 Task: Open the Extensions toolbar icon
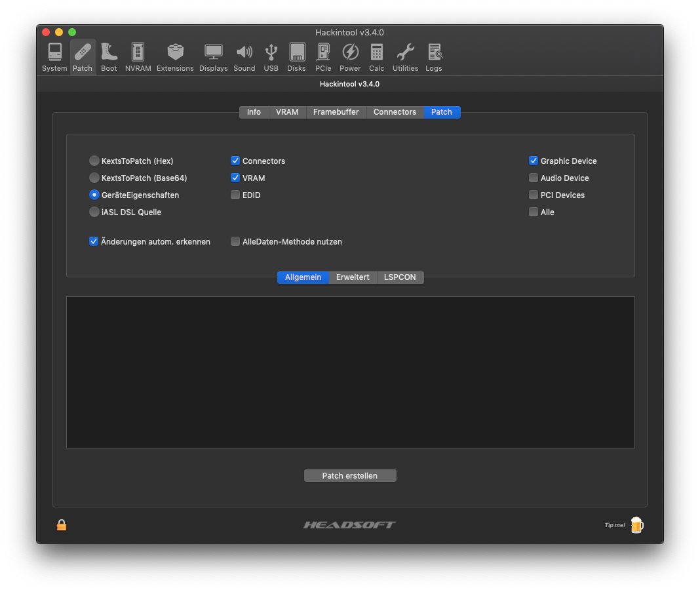click(x=175, y=57)
